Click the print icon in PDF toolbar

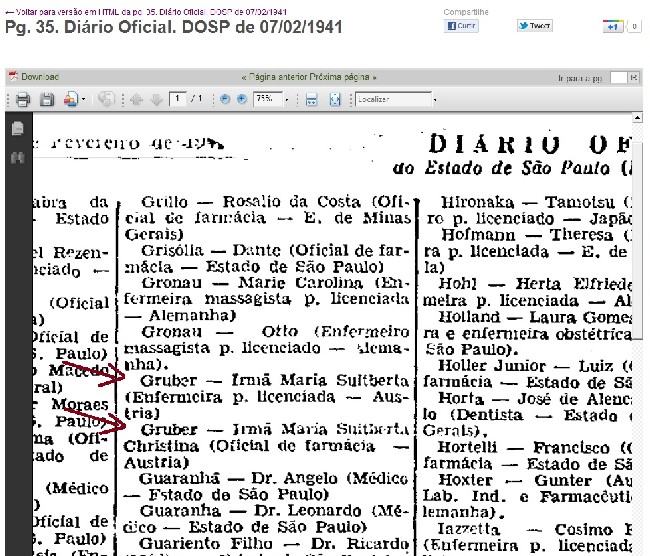click(22, 99)
